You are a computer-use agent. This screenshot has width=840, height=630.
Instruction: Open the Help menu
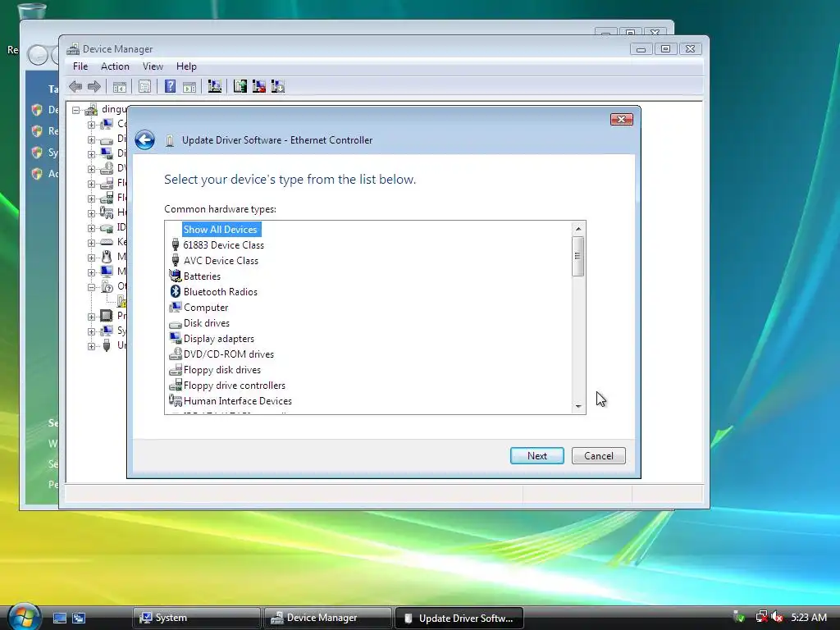point(186,66)
